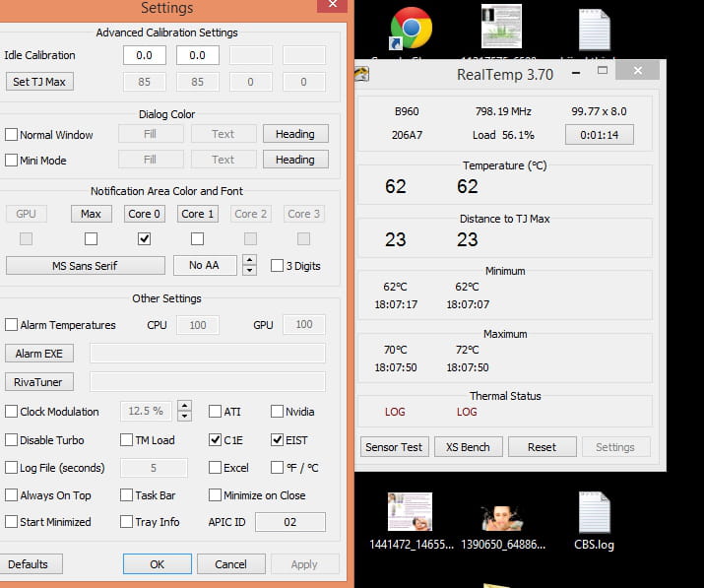The width and height of the screenshot is (704, 588).
Task: Uncheck the C1E checkbox
Action: coord(215,439)
